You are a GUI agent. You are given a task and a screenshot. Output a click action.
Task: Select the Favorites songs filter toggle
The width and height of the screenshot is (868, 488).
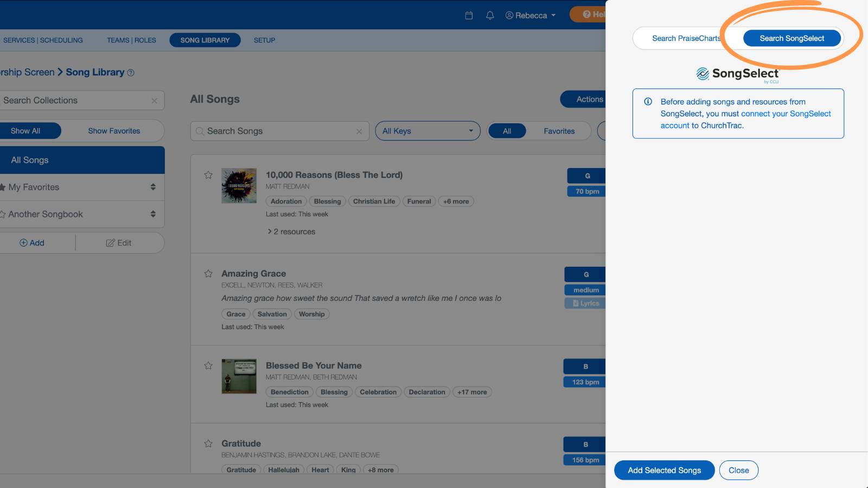[x=559, y=131]
